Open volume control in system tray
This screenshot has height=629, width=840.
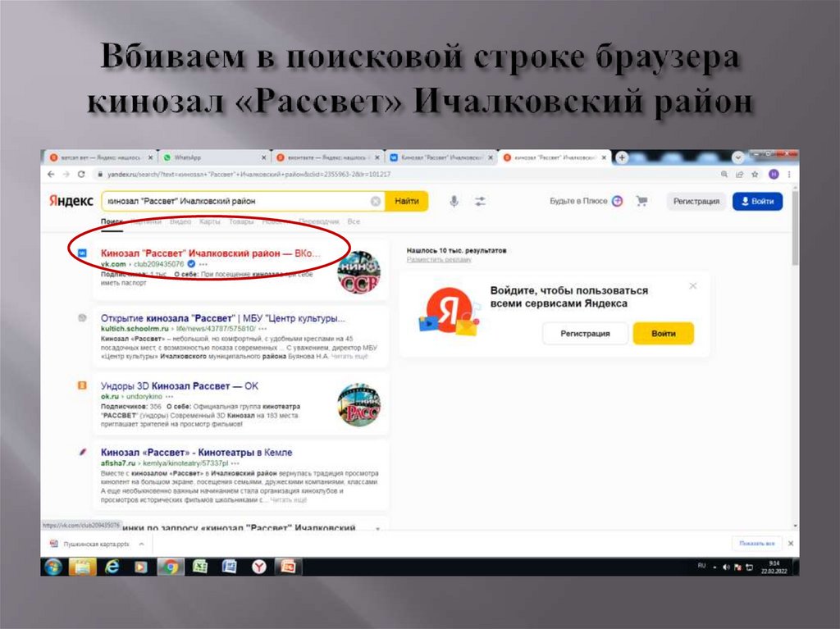point(727,567)
